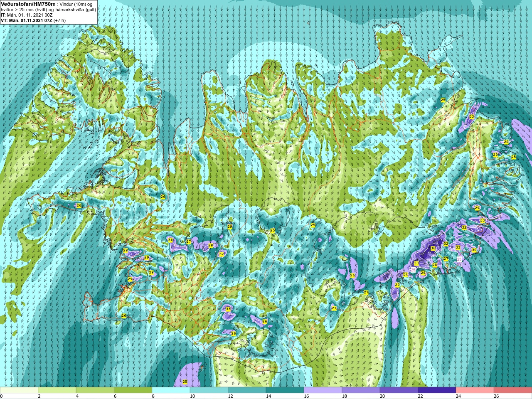Click the legend tick label '8'
This screenshot has height=399, width=532.
153,396
